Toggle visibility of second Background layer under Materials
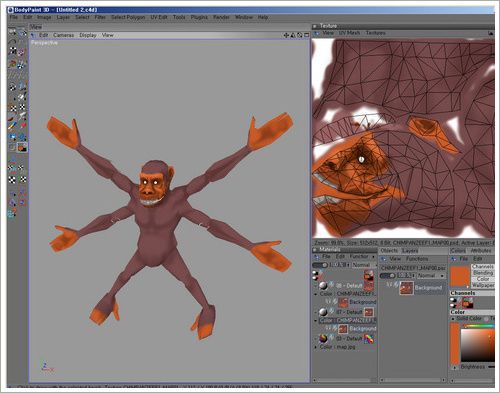 [x=328, y=328]
